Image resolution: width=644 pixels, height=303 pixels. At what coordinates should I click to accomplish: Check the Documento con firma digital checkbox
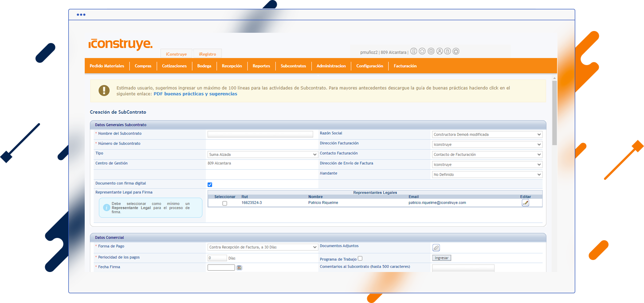point(209,185)
